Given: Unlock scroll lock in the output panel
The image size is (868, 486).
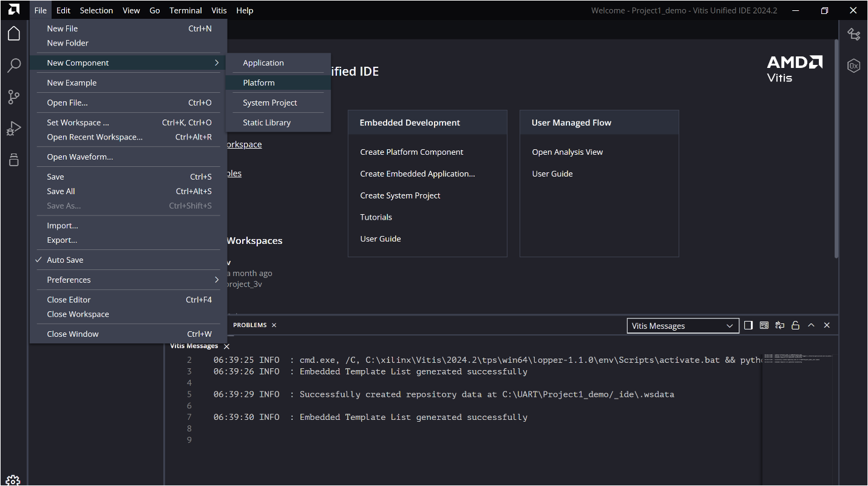Looking at the screenshot, I should pyautogui.click(x=795, y=325).
